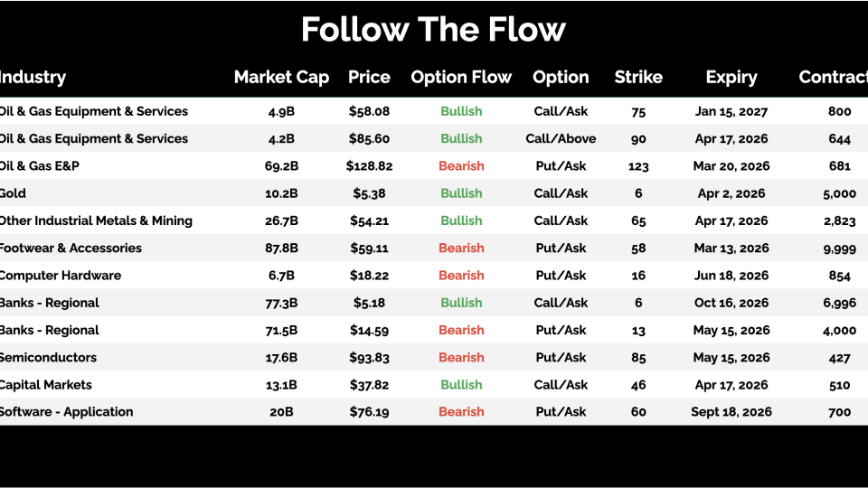Select the Strike column header
This screenshot has height=488, width=868.
pos(638,78)
